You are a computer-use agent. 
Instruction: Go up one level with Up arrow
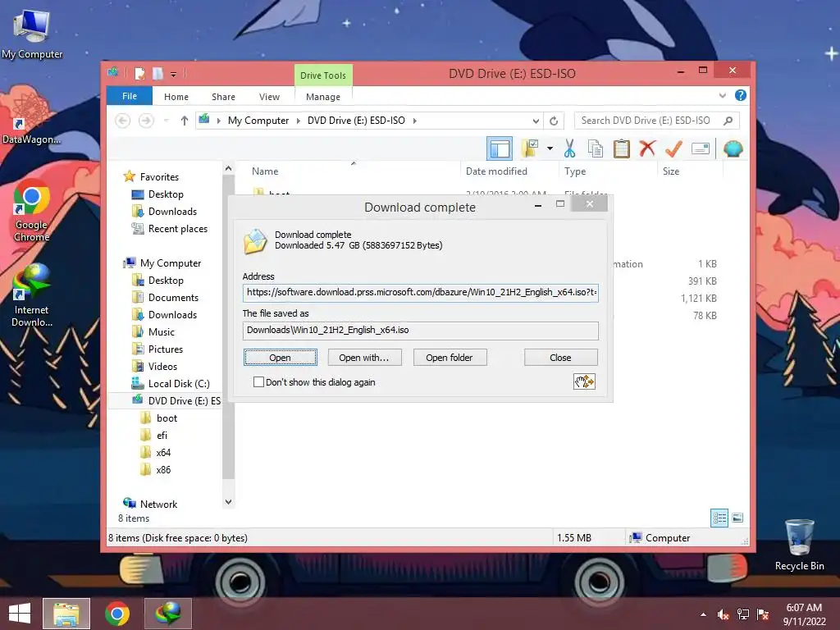click(x=185, y=121)
